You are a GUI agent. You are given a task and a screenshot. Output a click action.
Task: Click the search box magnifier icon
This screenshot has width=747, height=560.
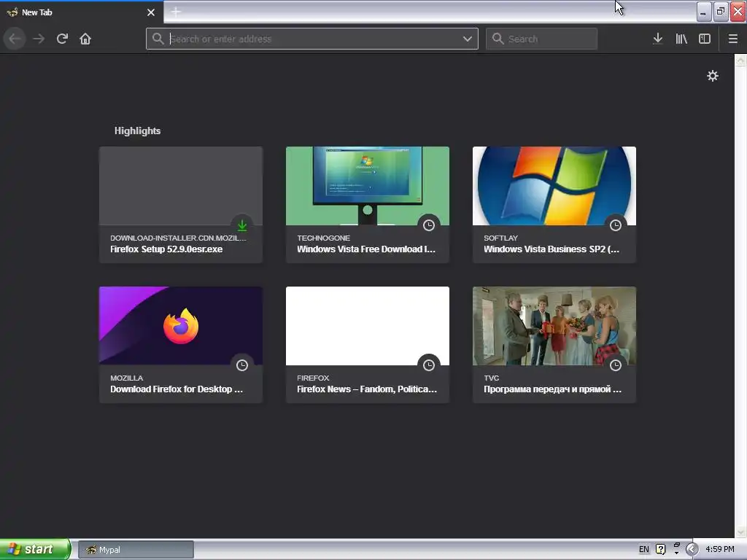click(x=498, y=39)
